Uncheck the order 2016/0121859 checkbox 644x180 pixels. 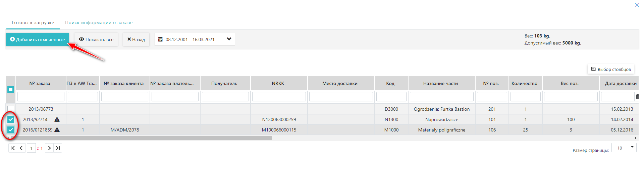click(11, 130)
